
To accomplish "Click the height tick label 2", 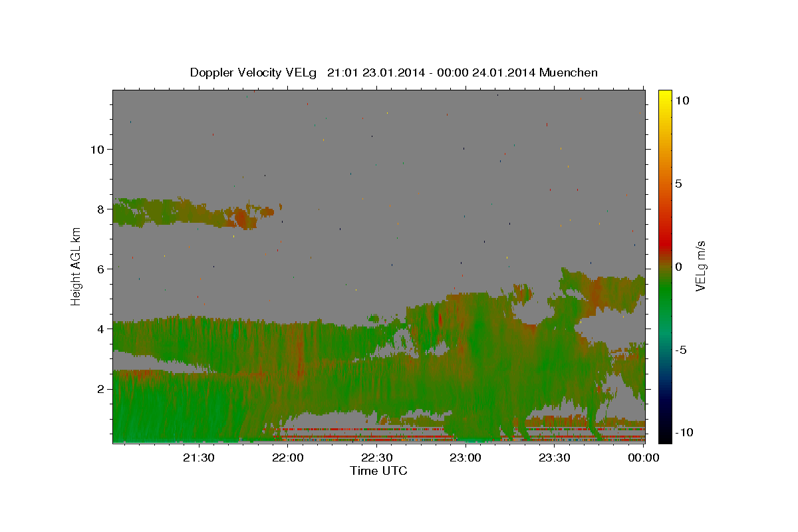I will pos(101,388).
